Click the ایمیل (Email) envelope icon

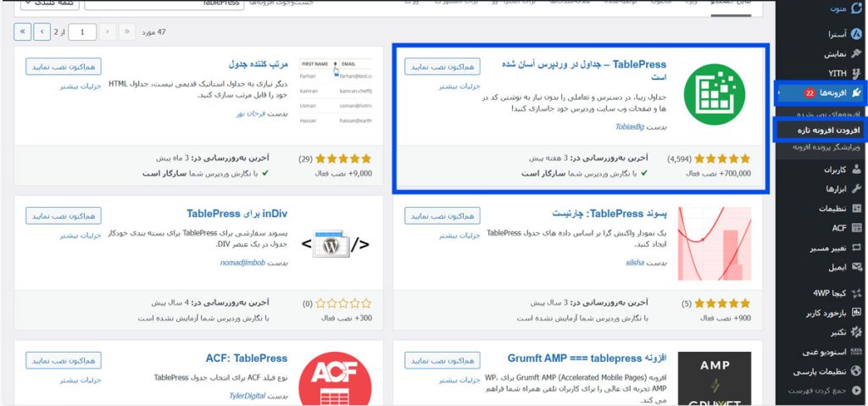pyautogui.click(x=856, y=268)
